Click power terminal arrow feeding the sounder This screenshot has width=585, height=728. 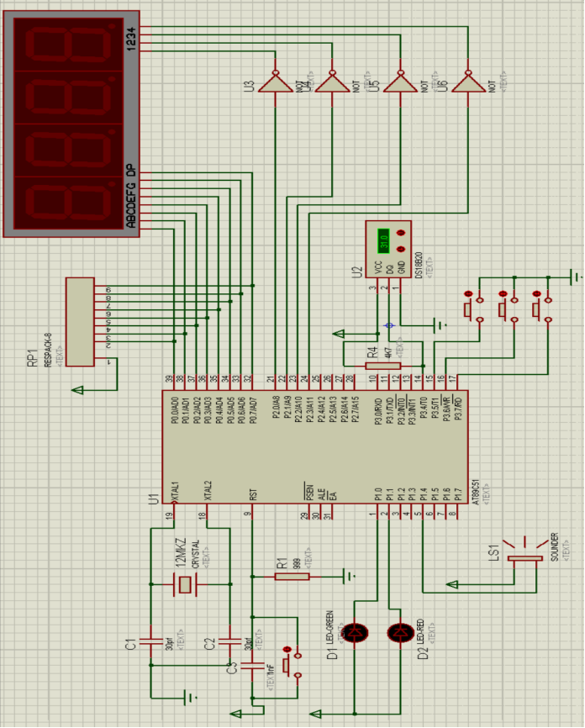pos(451,584)
